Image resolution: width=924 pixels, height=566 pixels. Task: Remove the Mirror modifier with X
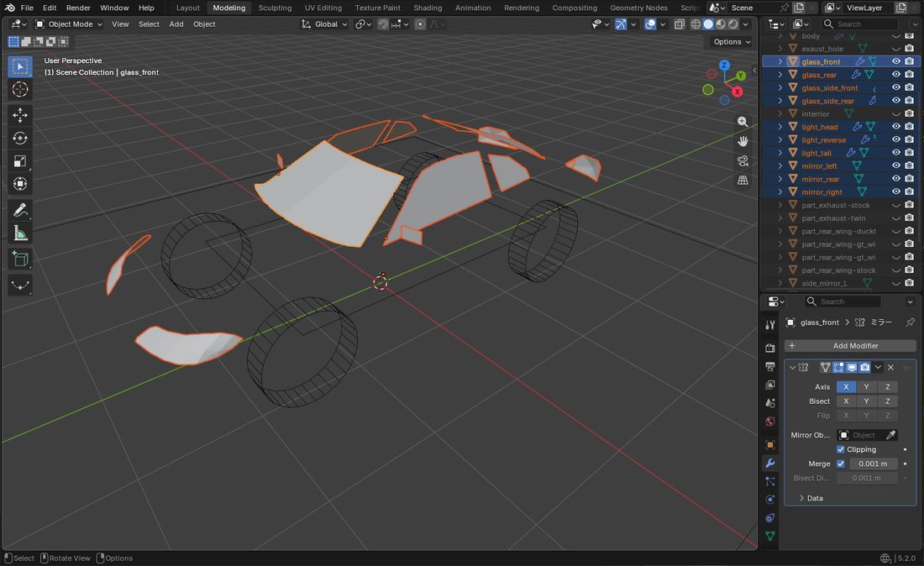[x=891, y=368]
